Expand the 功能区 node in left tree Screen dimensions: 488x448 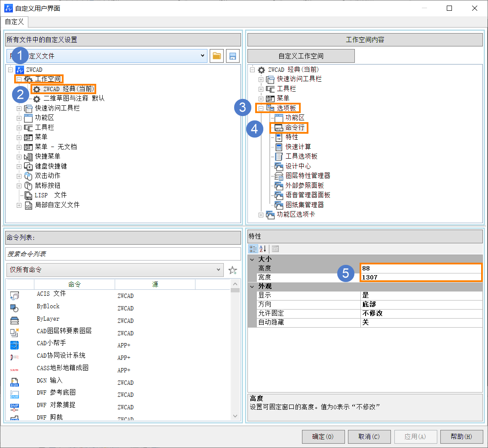(x=19, y=118)
